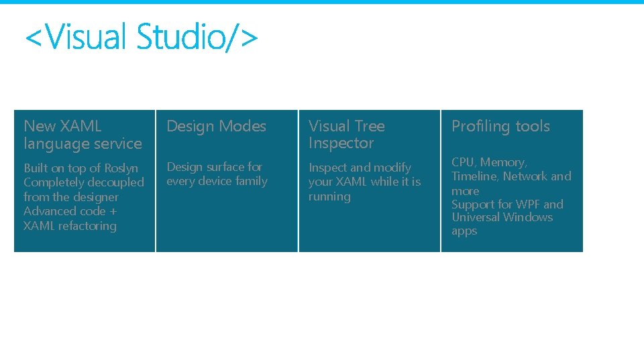Select the New XAML language service heading
The height and width of the screenshot is (362, 644).
click(83, 135)
